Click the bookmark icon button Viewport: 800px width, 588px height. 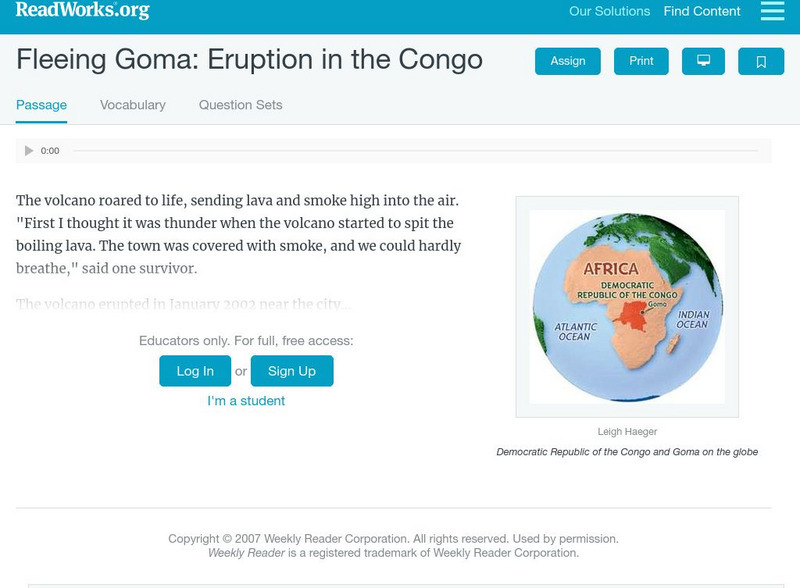(761, 61)
